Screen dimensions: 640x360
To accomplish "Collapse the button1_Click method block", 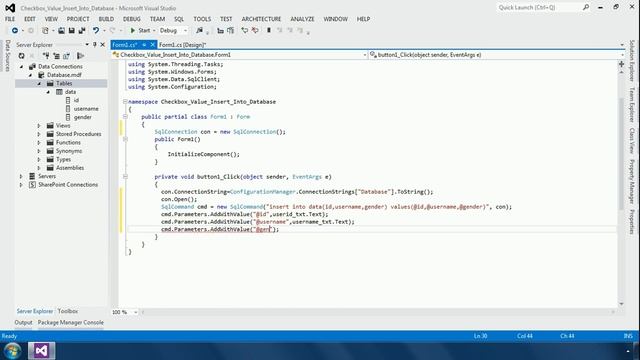I will 125,177.
